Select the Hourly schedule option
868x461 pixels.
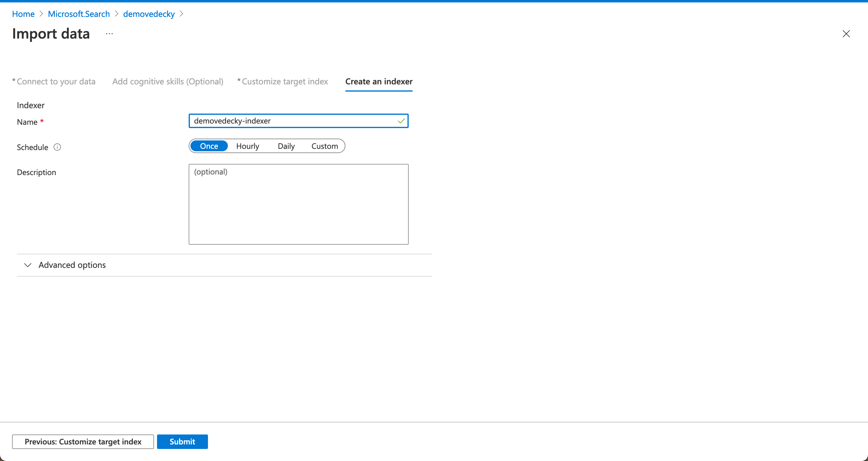247,146
